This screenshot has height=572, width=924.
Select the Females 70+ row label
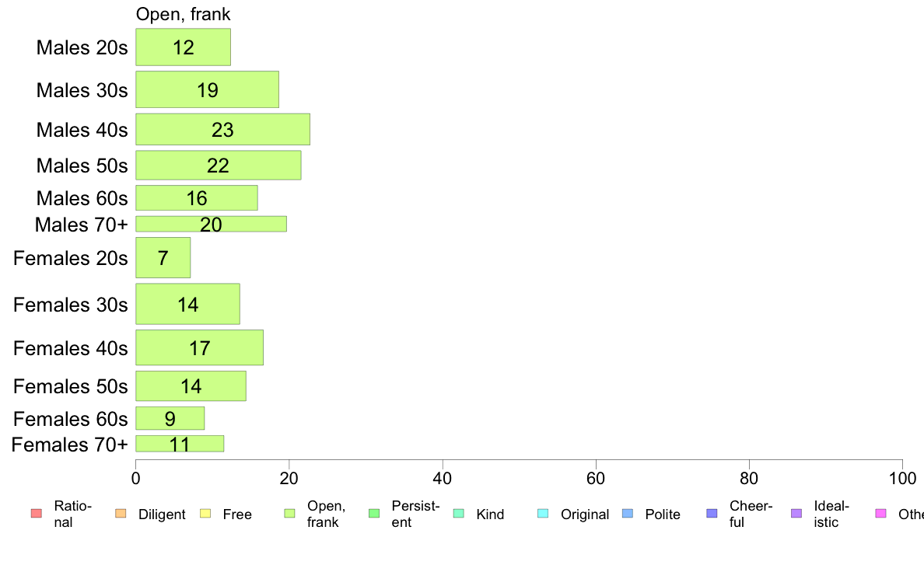pos(69,445)
